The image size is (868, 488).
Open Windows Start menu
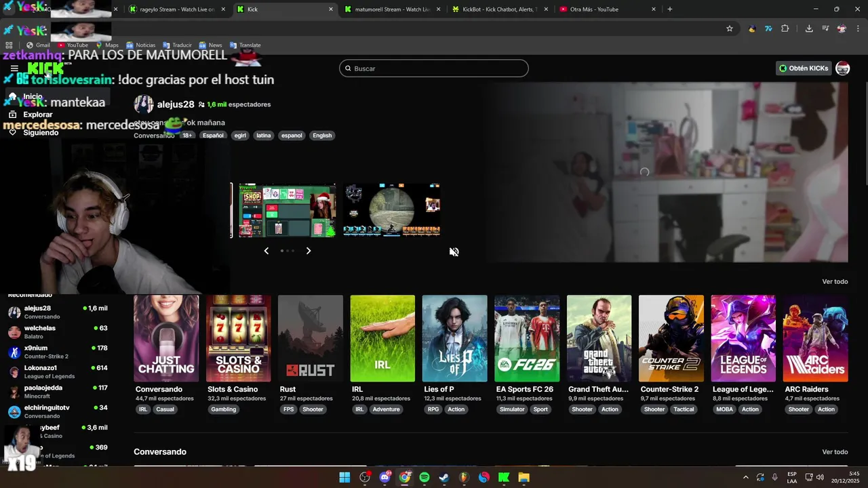(344, 477)
